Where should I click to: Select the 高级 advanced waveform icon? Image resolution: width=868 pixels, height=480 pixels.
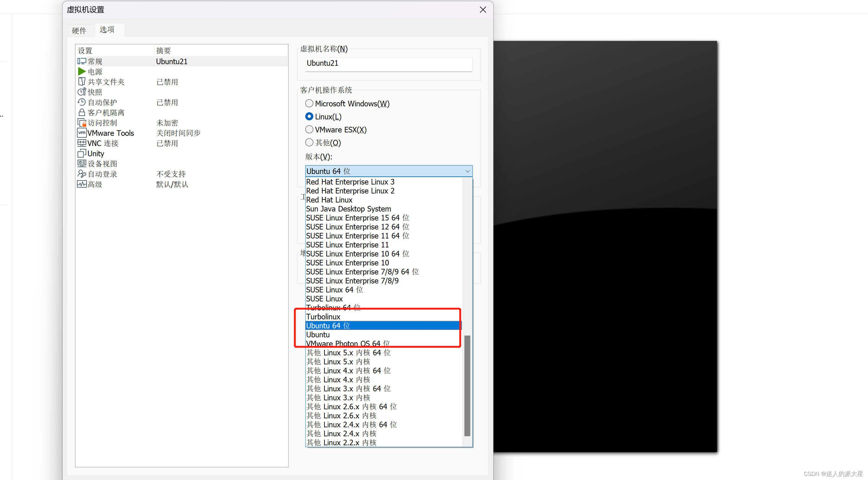click(x=82, y=184)
